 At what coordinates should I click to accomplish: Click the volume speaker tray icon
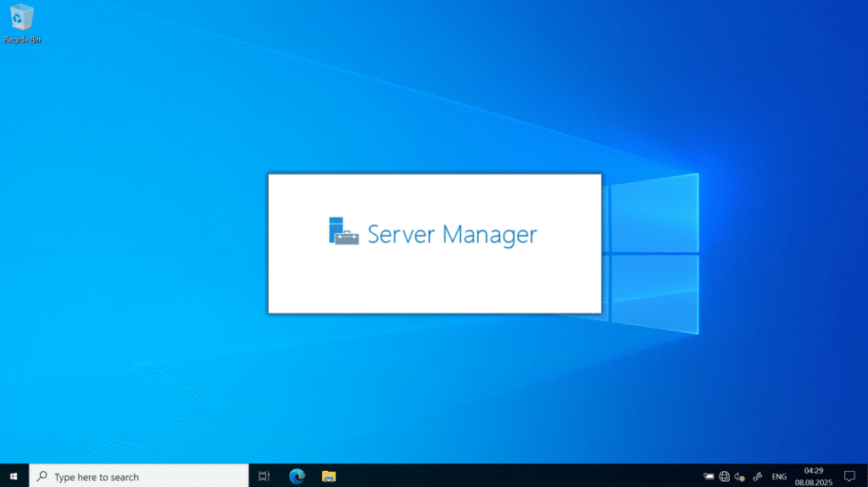coord(739,477)
